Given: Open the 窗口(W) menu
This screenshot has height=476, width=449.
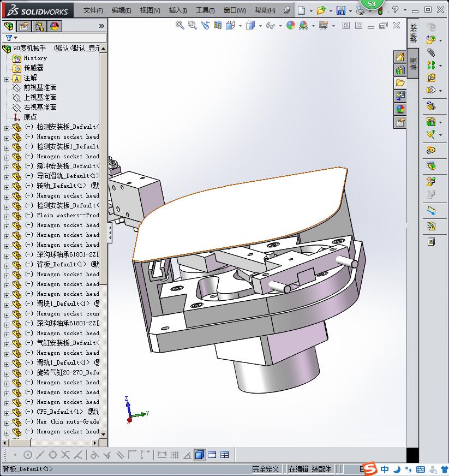Looking at the screenshot, I should tap(235, 10).
